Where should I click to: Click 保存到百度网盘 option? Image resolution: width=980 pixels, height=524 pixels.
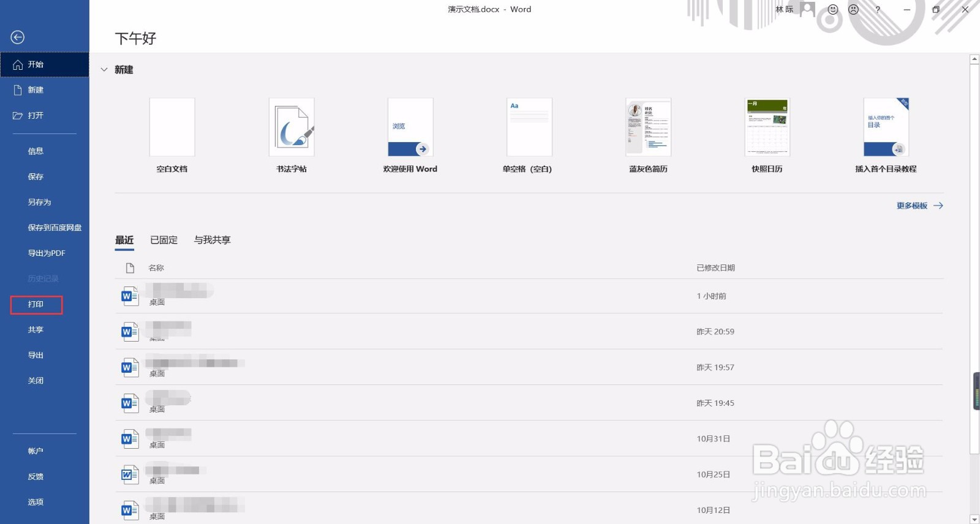pos(55,228)
